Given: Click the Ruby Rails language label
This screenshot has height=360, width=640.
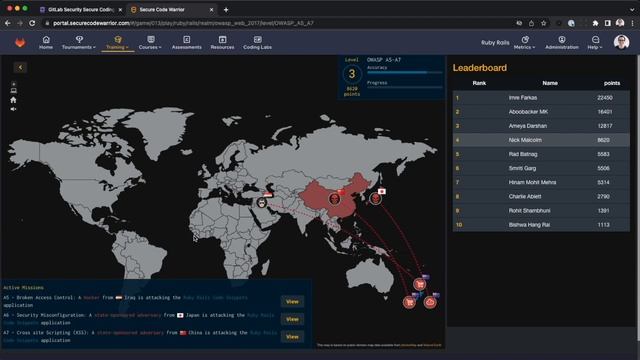Looking at the screenshot, I should (x=495, y=42).
